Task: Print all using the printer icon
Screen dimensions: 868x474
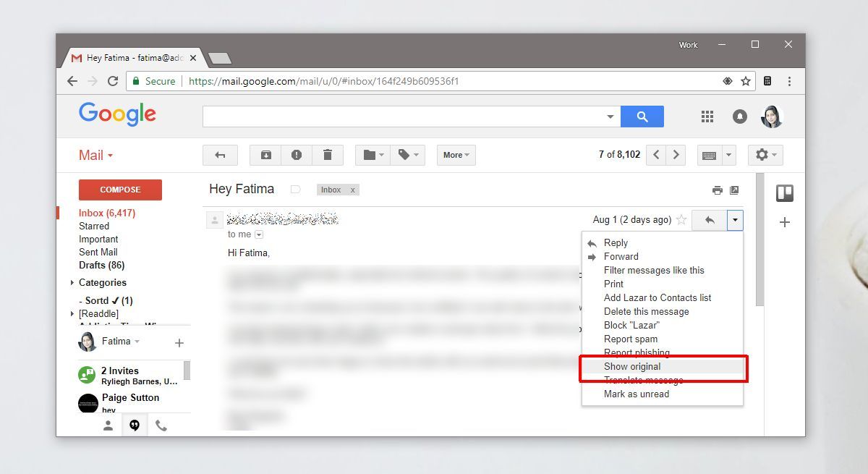Action: click(717, 190)
